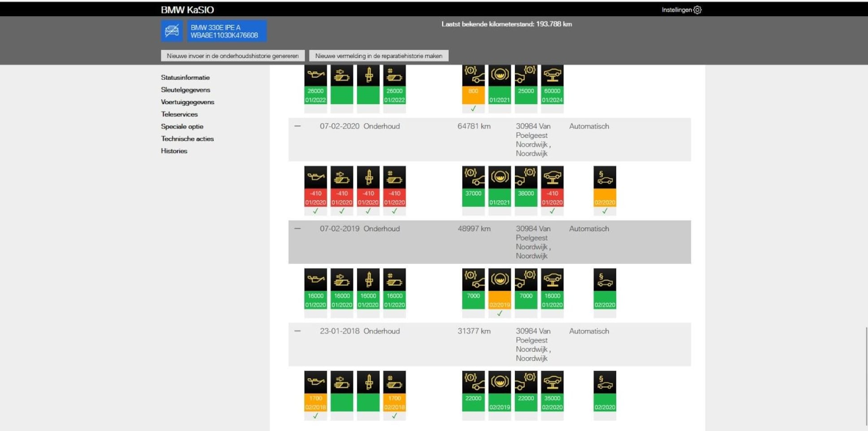Open Speciale optie in the sidebar
Viewport: 868px width, 431px height.
click(x=182, y=127)
